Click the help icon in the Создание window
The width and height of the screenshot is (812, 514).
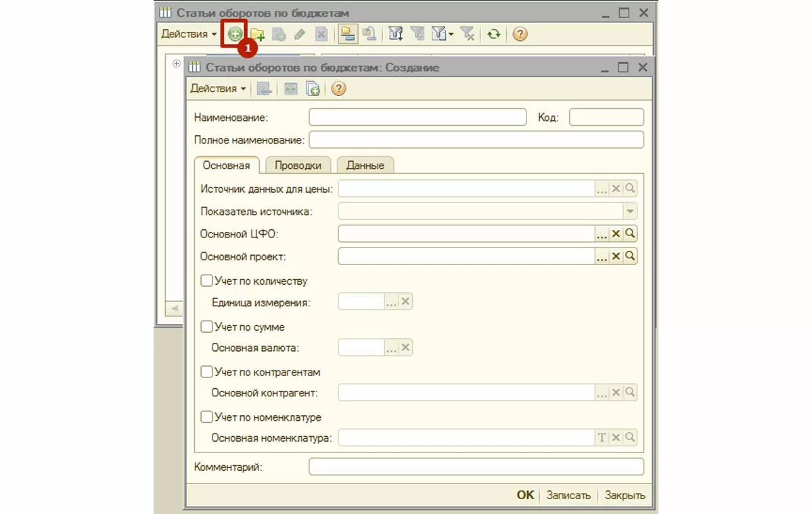[338, 89]
